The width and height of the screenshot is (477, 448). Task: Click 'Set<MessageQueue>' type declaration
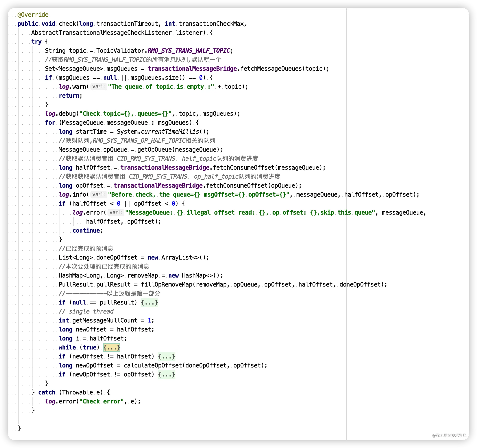click(74, 69)
